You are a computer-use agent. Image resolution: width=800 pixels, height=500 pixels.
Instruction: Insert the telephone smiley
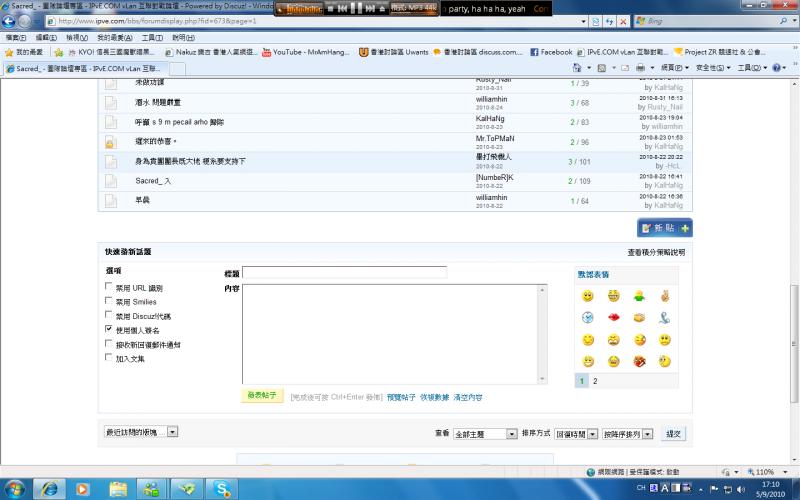point(664,317)
